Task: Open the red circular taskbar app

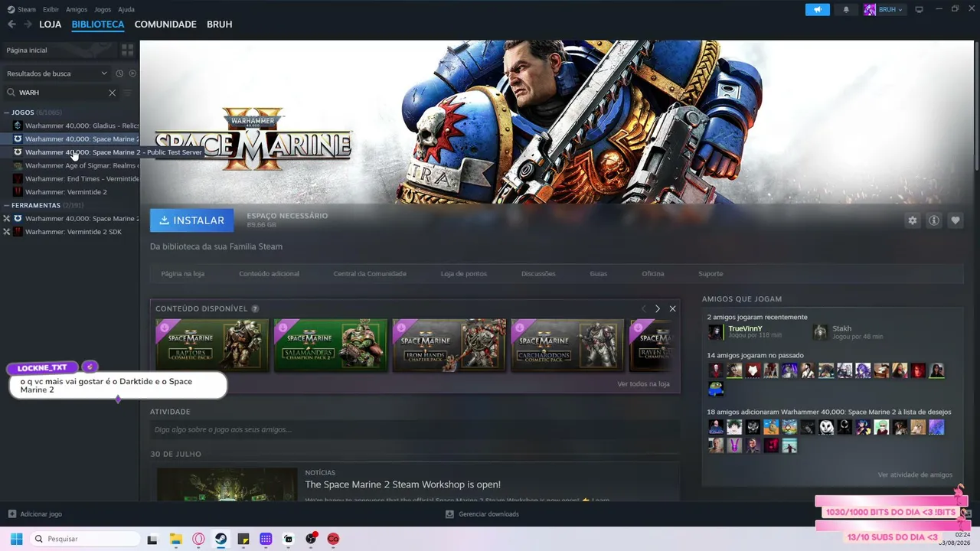Action: pyautogui.click(x=334, y=539)
